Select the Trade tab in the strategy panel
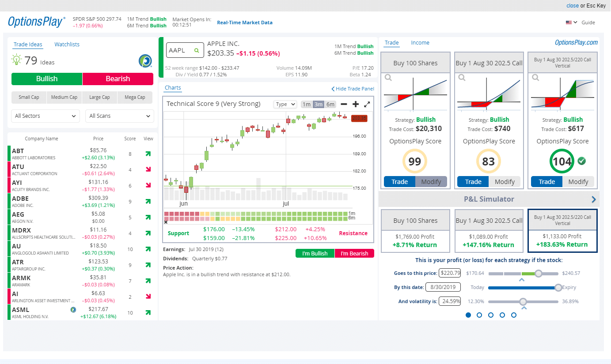Image resolution: width=611 pixels, height=364 pixels. (x=391, y=43)
